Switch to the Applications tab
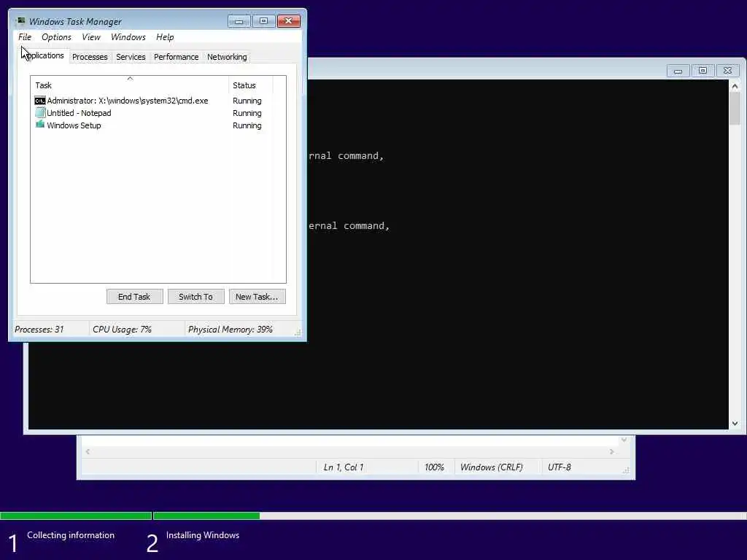 [x=43, y=55]
